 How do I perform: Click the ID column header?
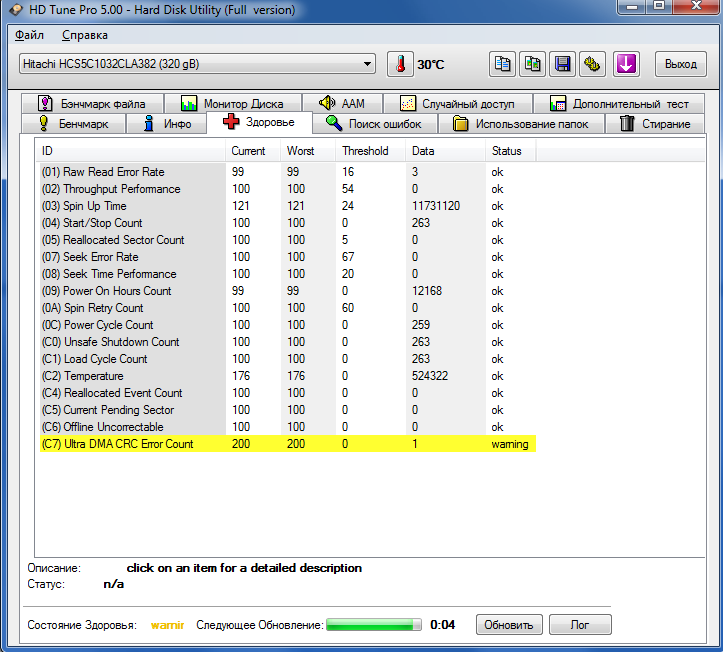[x=130, y=151]
